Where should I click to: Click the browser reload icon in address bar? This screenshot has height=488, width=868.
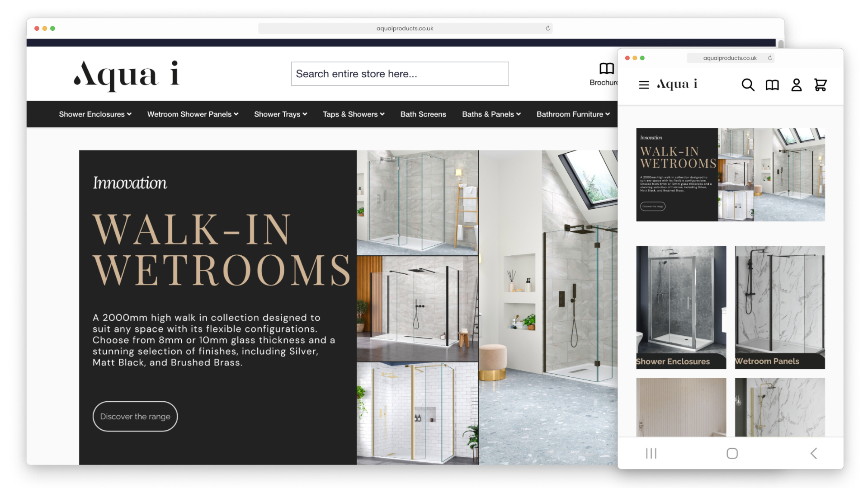click(x=547, y=28)
